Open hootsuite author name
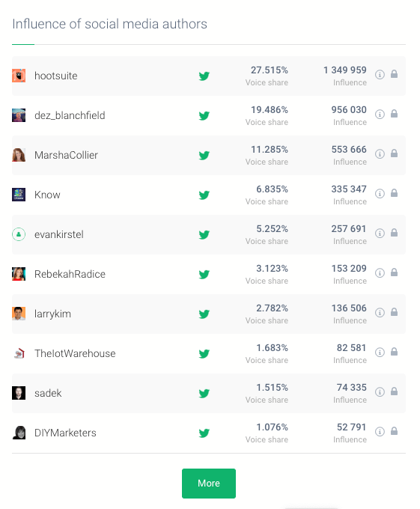The width and height of the screenshot is (420, 509). (56, 76)
